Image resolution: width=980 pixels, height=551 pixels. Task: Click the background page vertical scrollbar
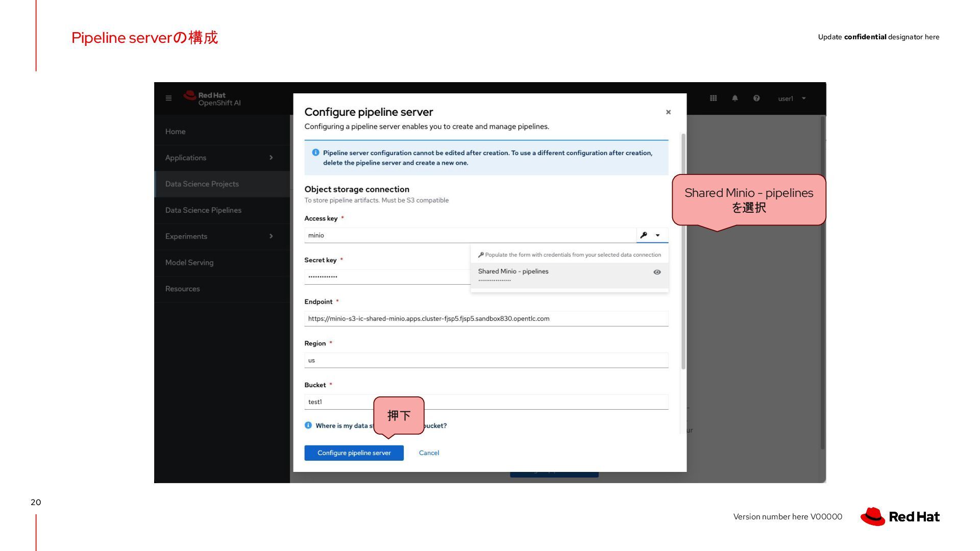click(823, 283)
